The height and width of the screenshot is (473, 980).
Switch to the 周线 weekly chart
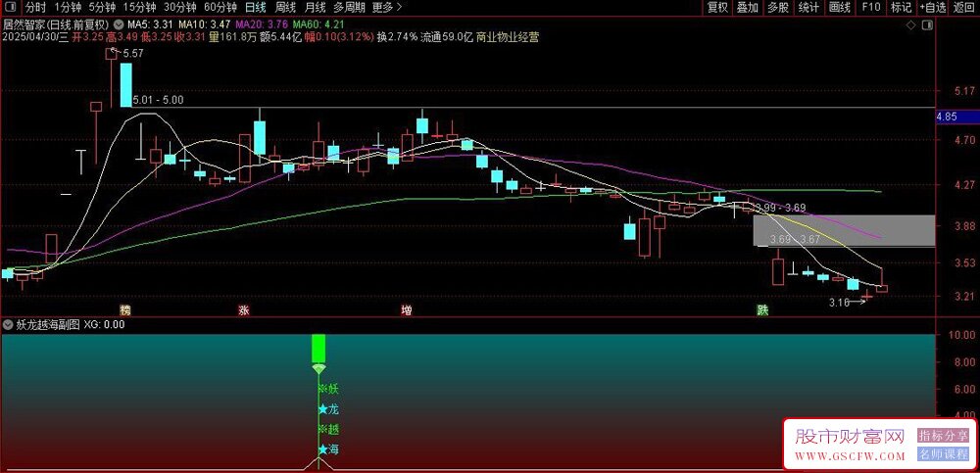[285, 8]
